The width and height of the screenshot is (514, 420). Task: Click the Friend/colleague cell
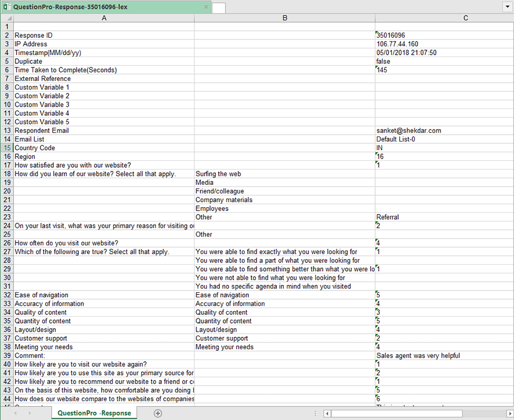tap(284, 191)
